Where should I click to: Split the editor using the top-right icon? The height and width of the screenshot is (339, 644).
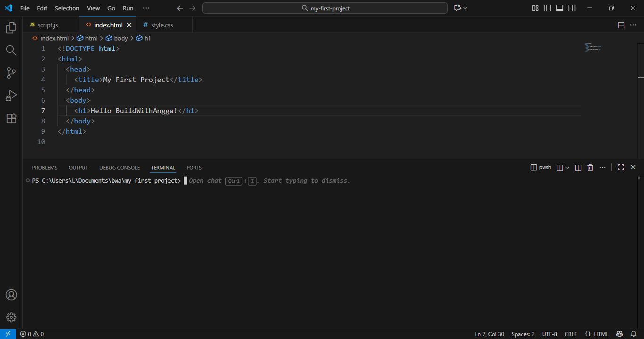pyautogui.click(x=621, y=24)
